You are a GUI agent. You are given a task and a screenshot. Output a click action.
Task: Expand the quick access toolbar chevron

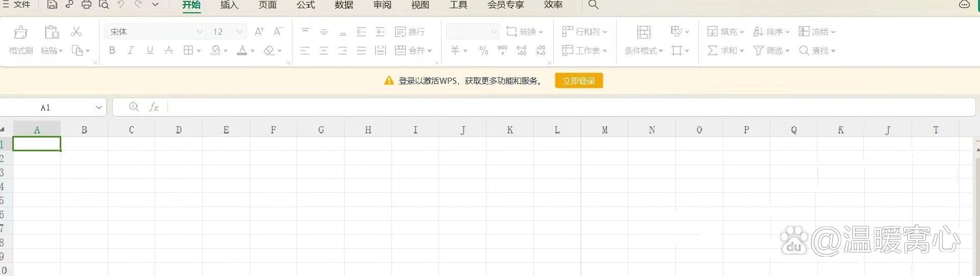coord(156,5)
